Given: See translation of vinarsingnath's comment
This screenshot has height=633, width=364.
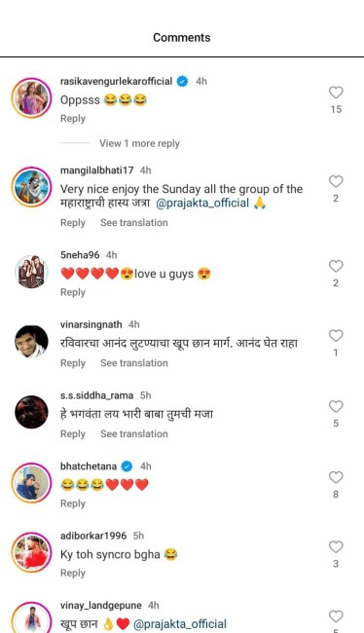Looking at the screenshot, I should [134, 363].
